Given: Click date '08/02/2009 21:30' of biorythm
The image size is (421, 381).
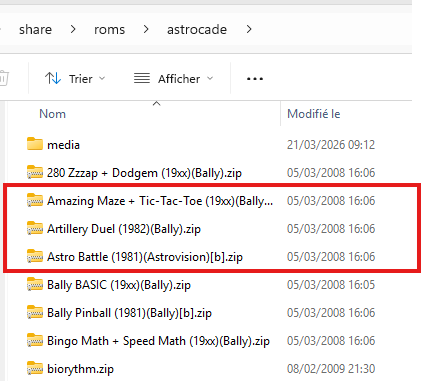Looking at the screenshot, I should click(x=331, y=369).
